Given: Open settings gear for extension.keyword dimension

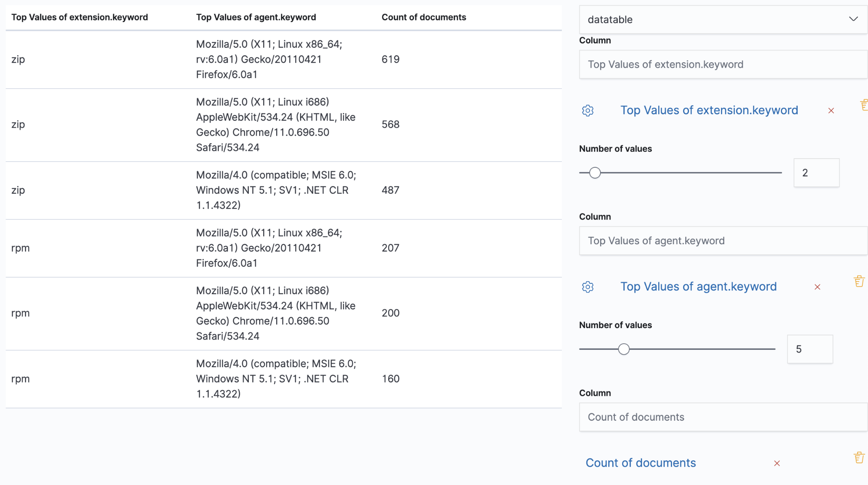Looking at the screenshot, I should pos(587,110).
